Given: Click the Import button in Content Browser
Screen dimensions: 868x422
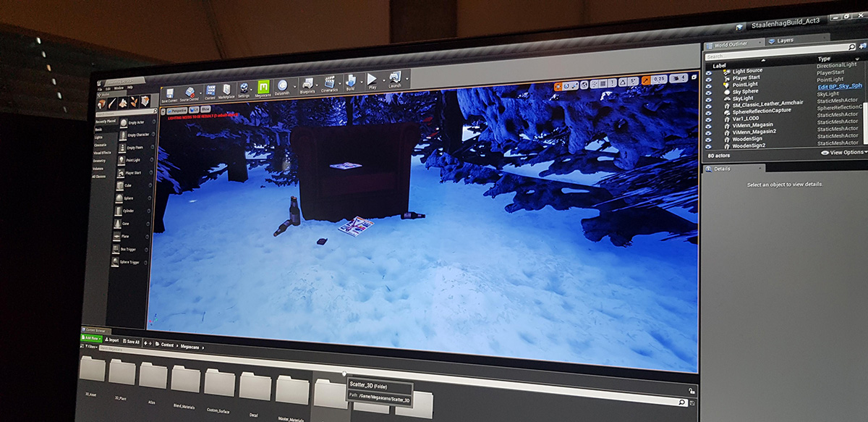Looking at the screenshot, I should (x=111, y=339).
